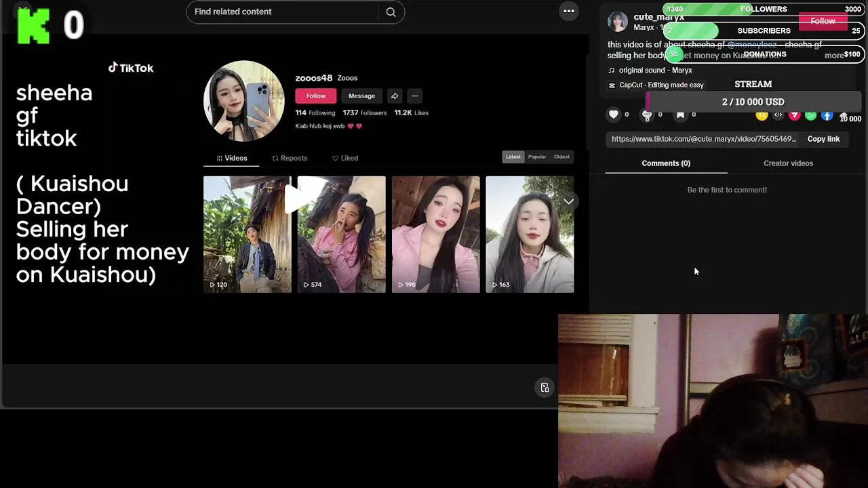Click the CapCut logo icon

pos(612,85)
